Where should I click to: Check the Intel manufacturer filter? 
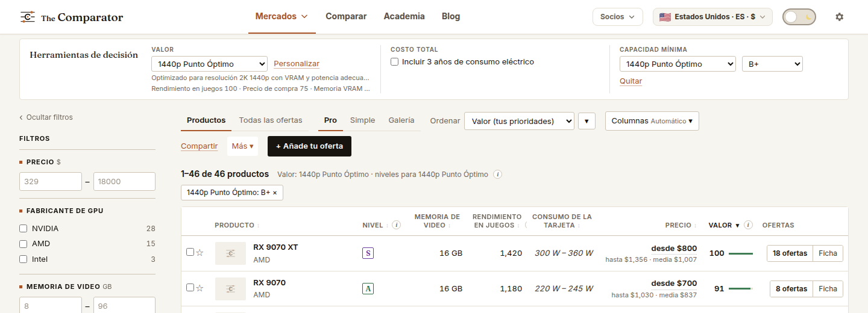[24, 259]
